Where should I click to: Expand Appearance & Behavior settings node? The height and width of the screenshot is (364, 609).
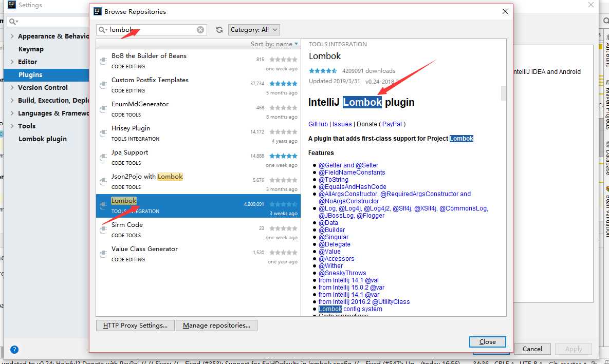(12, 36)
